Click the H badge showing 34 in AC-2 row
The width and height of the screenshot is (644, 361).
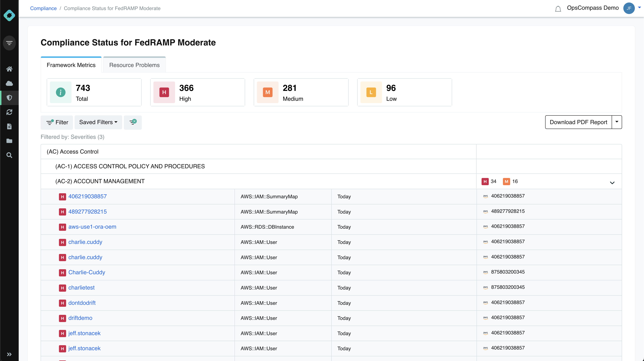[x=485, y=181]
